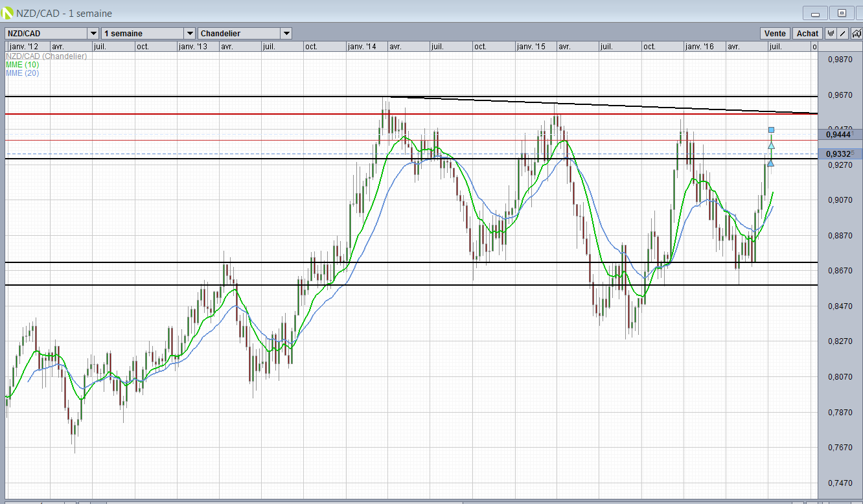Click the 0,7470 price axis label
The width and height of the screenshot is (863, 504).
840,483
